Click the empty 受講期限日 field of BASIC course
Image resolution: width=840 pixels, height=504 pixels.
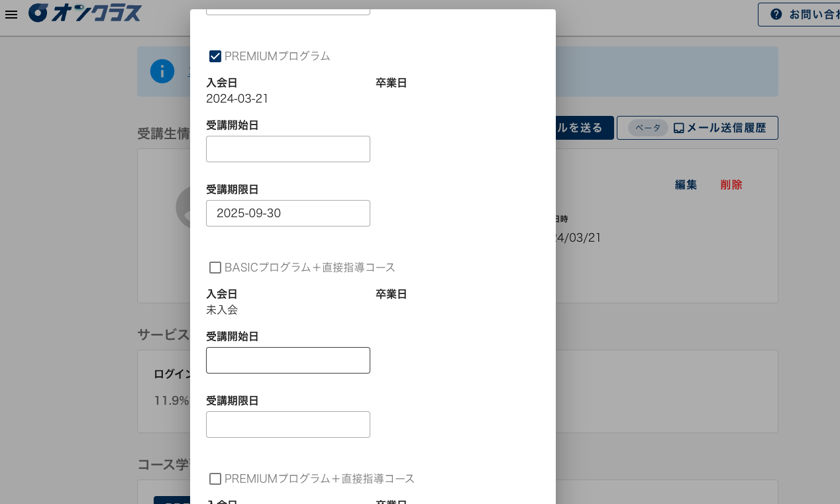288,425
